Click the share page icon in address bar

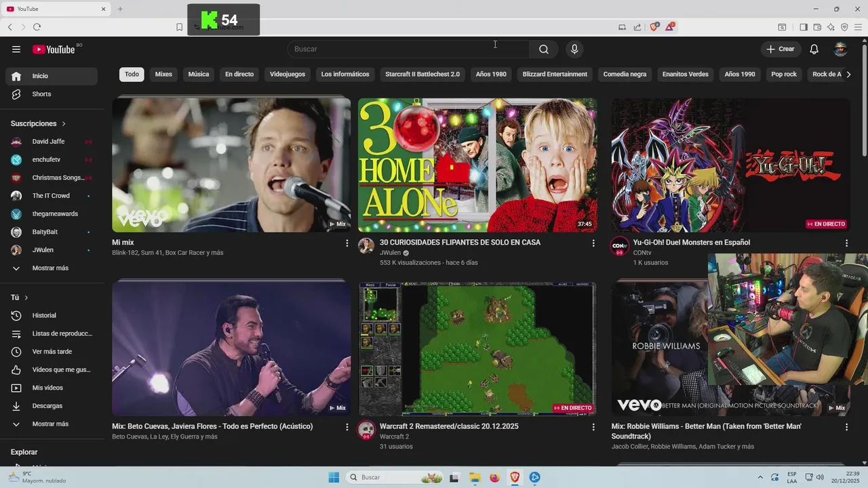pyautogui.click(x=637, y=27)
